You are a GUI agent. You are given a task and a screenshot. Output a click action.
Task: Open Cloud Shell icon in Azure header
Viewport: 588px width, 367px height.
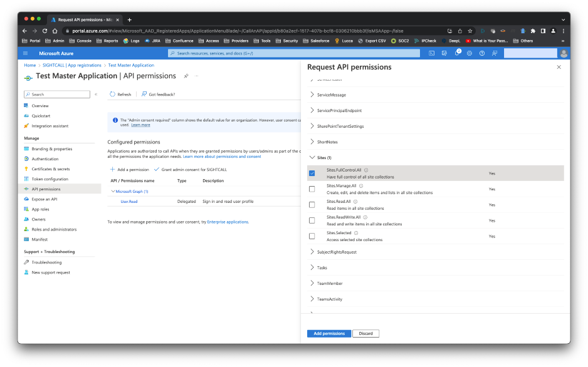pos(432,53)
